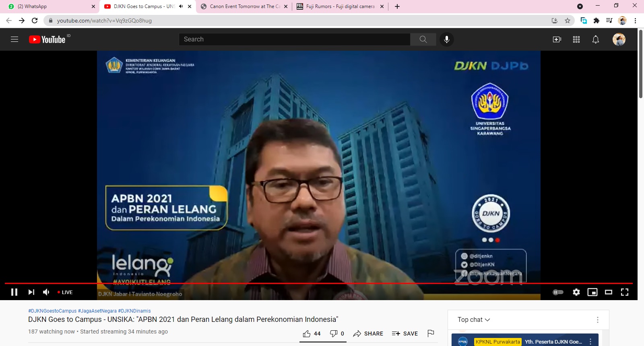Enable miniplayer mode
This screenshot has width=644, height=346.
click(x=592, y=292)
